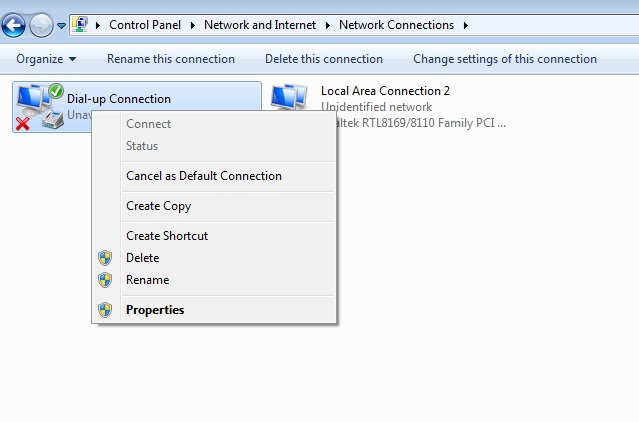Go to Control Panel breadcrumb
Image resolution: width=639 pixels, height=422 pixels.
click(148, 25)
